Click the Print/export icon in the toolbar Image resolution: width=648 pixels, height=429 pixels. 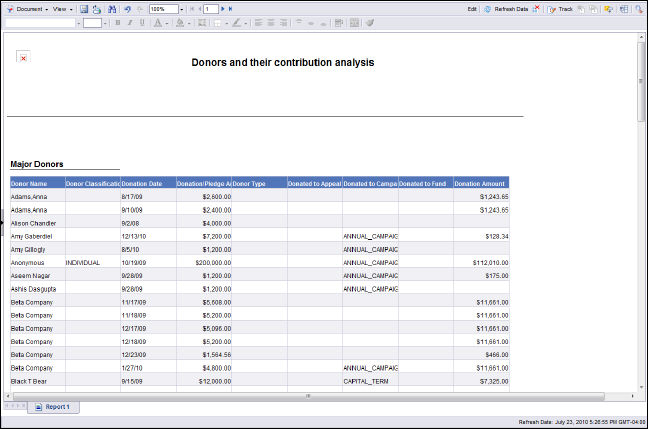coord(97,8)
